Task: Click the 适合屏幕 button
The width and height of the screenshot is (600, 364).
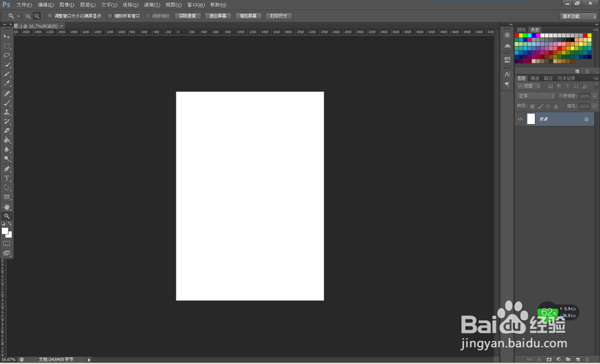Action: (x=218, y=16)
